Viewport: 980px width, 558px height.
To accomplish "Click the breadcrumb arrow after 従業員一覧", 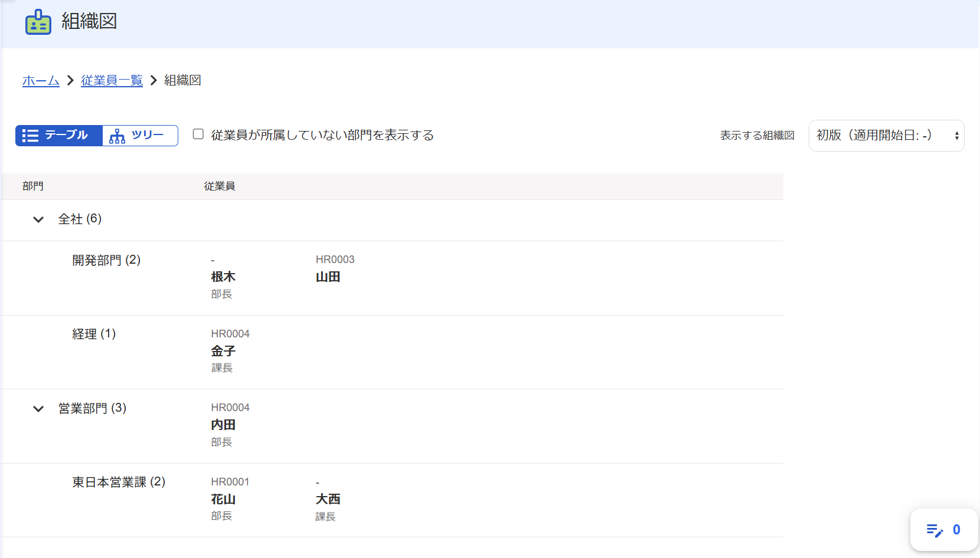I will coord(153,80).
